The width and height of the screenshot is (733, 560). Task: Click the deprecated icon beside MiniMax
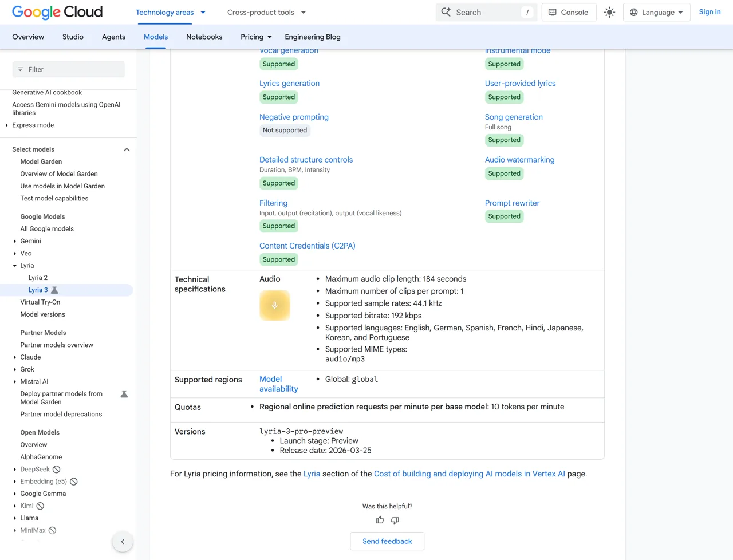click(x=53, y=530)
